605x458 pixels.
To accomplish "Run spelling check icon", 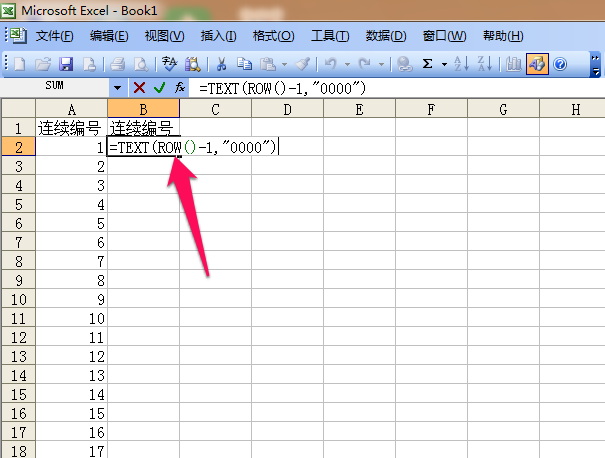I will [x=169, y=64].
